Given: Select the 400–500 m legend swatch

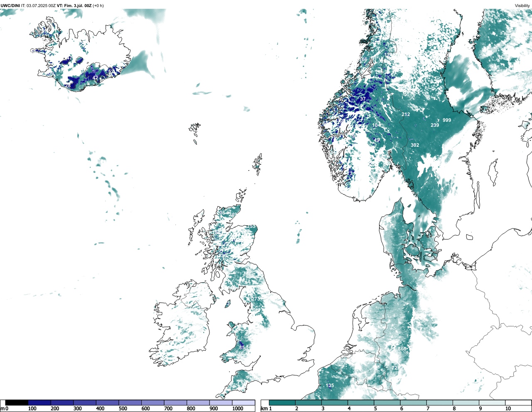Looking at the screenshot, I should pos(107,403).
